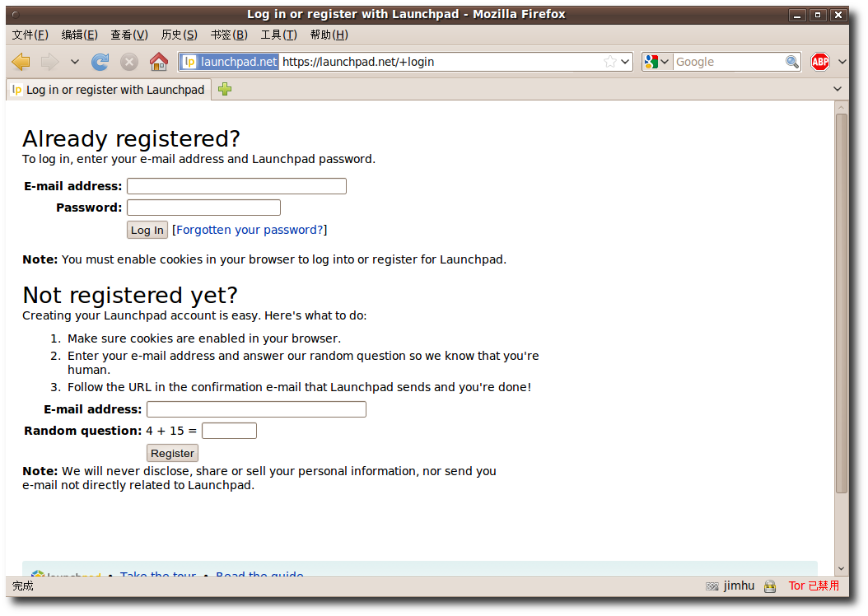Click the greyed Forward arrow
The width and height of the screenshot is (868, 616).
[x=49, y=62]
